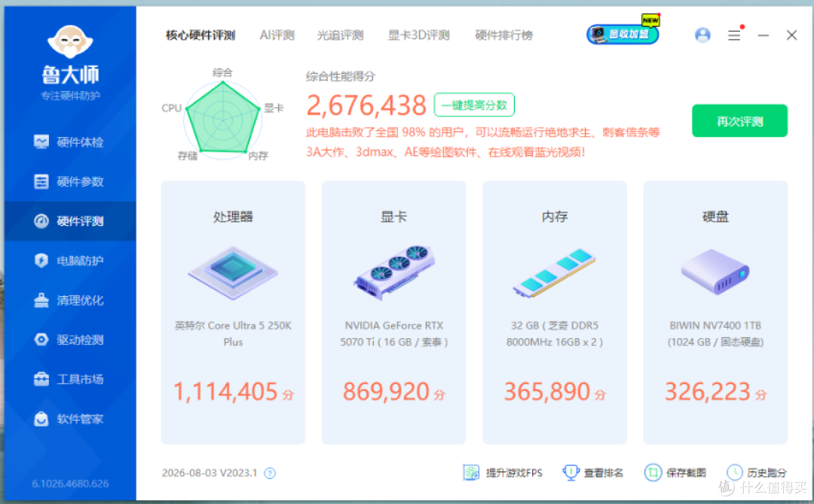The image size is (814, 504).
Task: Click the version number 6.1026.4680.626
Action: pyautogui.click(x=71, y=484)
